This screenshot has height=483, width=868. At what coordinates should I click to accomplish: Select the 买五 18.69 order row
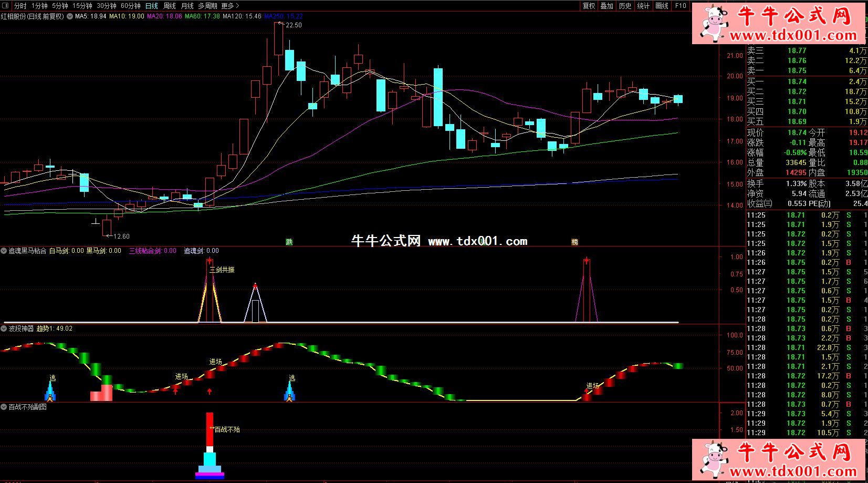(807, 121)
